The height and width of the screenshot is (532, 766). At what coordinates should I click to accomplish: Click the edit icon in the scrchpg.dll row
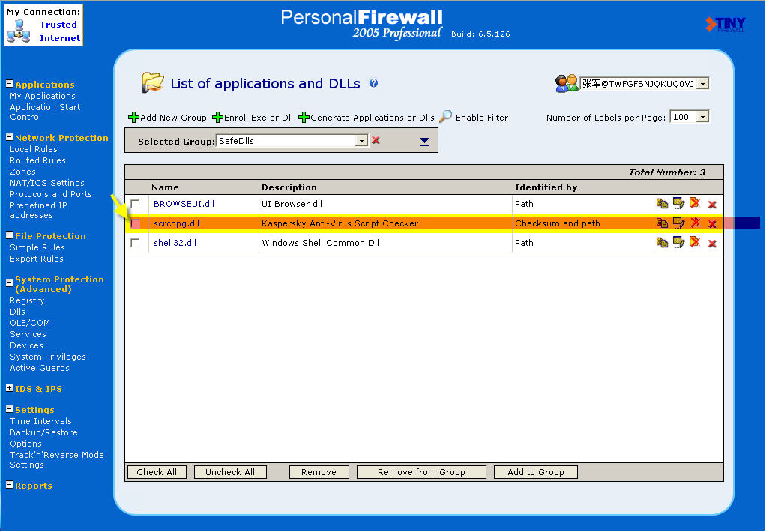(x=678, y=223)
